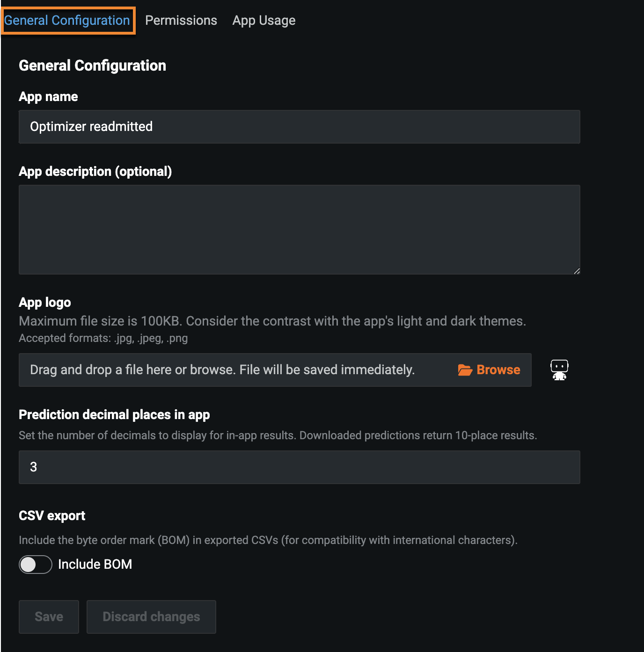Focus the prediction decimal places field
The height and width of the screenshot is (652, 644).
[x=299, y=467]
